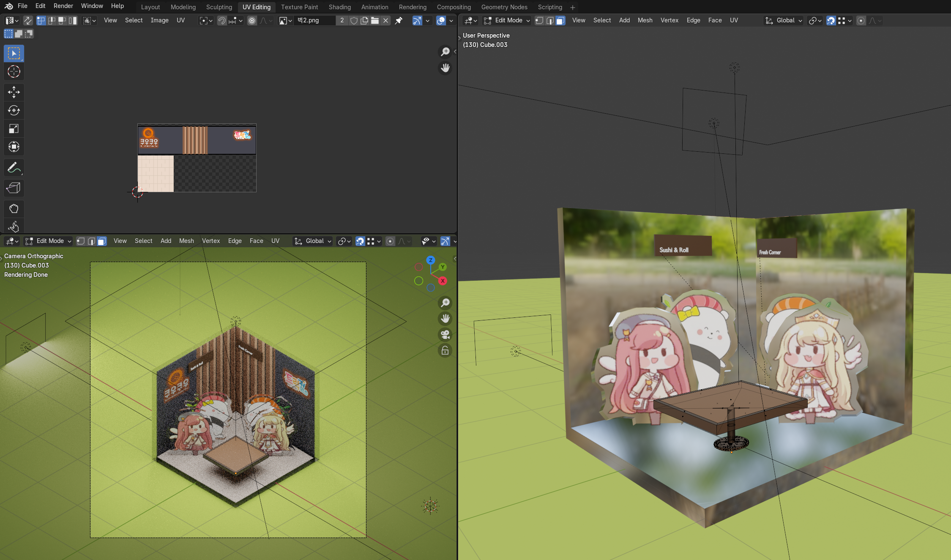Open Mesh menu in right viewport
Screen dimensions: 951x560
click(x=645, y=20)
